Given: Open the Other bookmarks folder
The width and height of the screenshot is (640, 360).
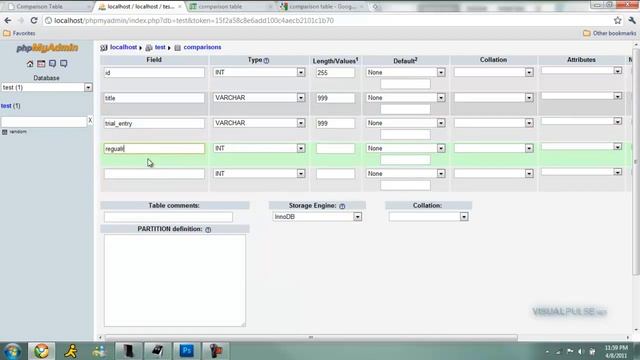Looking at the screenshot, I should (x=609, y=33).
